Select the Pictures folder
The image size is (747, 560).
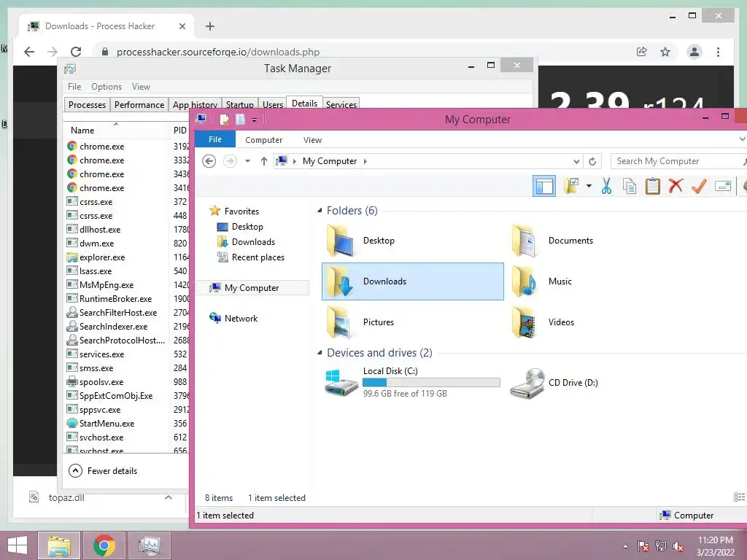click(413, 322)
